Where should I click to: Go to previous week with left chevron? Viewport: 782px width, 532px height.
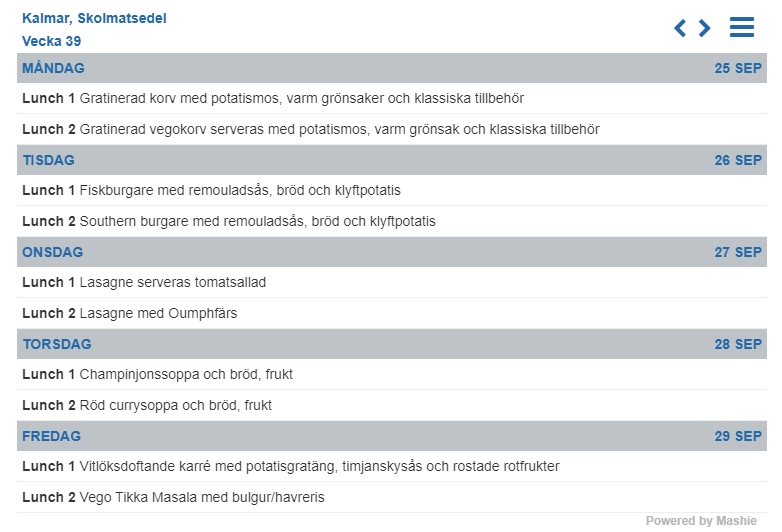coord(681,28)
